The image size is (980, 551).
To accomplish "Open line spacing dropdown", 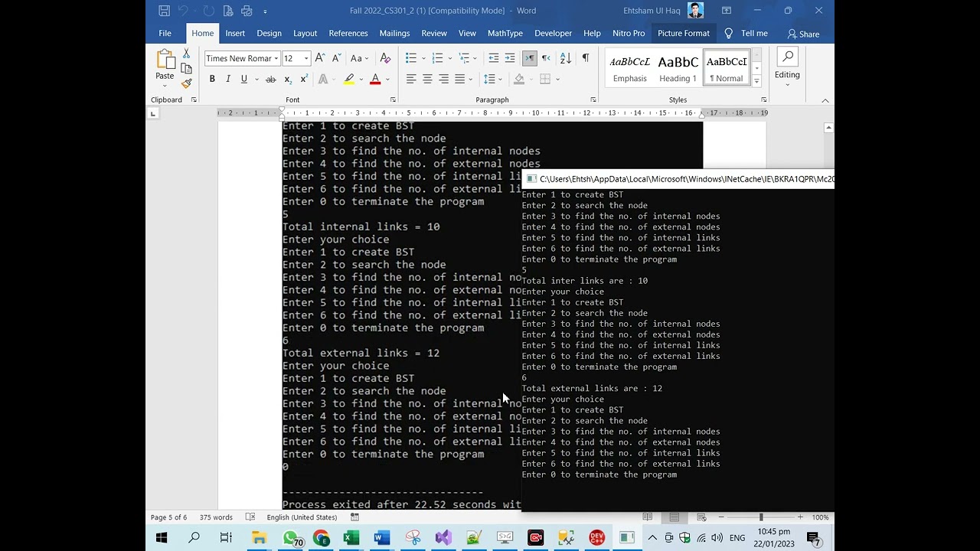I will [501, 80].
